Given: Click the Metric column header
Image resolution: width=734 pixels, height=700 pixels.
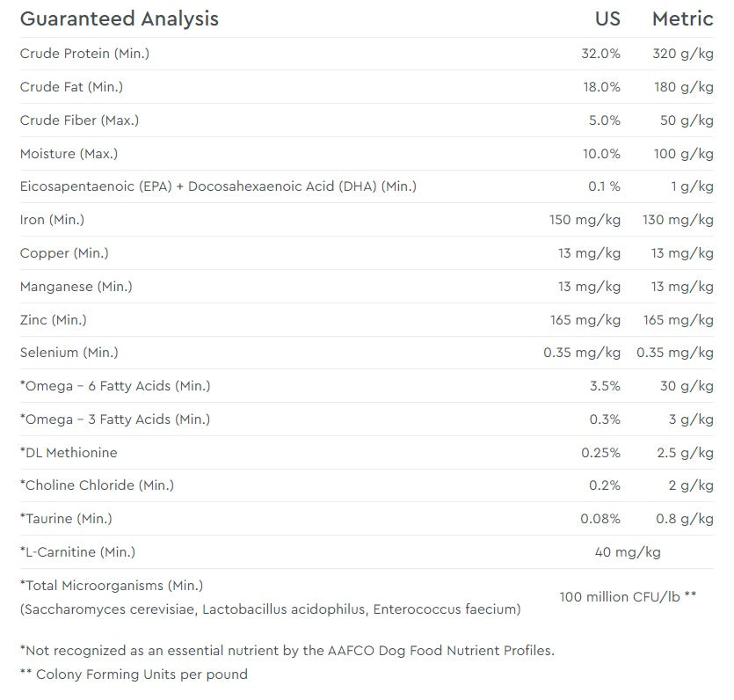Looking at the screenshot, I should point(682,18).
